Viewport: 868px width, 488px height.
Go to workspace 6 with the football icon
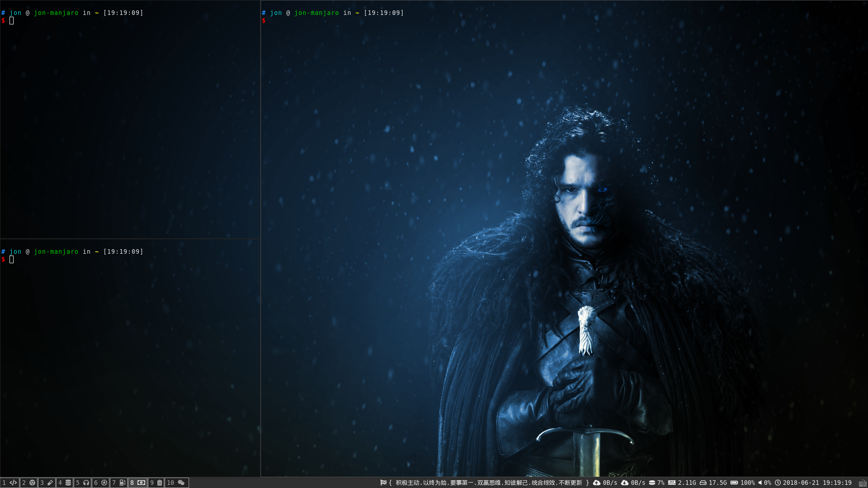click(x=100, y=483)
